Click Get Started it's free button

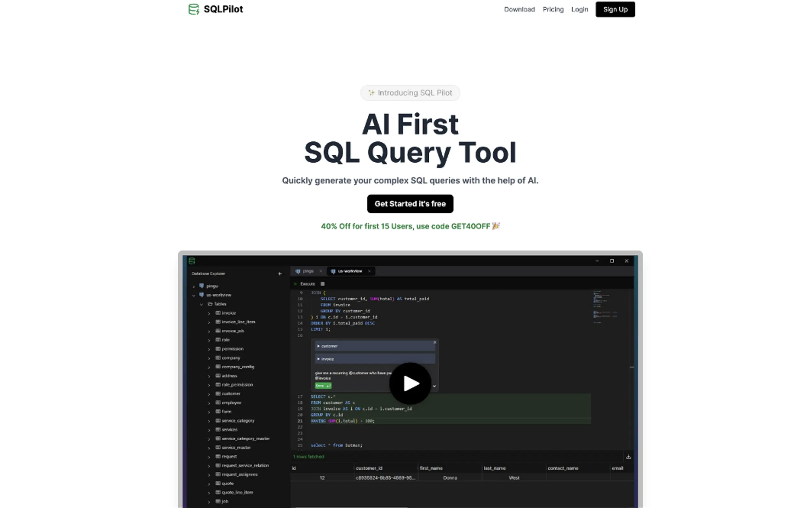coord(410,203)
